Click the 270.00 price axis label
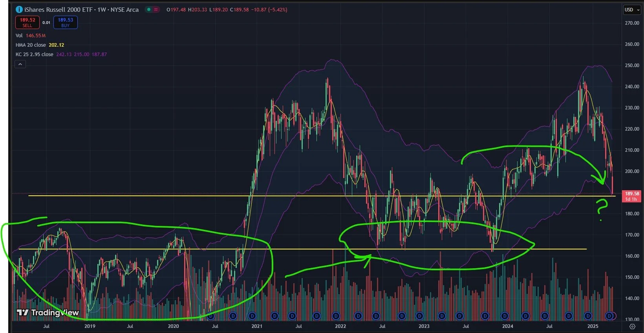The width and height of the screenshot is (644, 333). click(632, 23)
